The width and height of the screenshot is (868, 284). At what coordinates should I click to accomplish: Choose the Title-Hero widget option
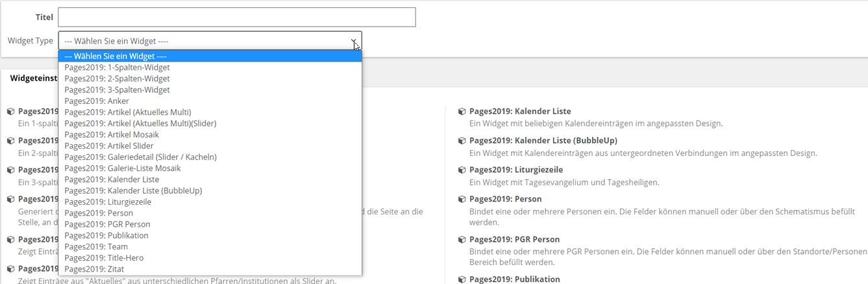click(x=104, y=258)
